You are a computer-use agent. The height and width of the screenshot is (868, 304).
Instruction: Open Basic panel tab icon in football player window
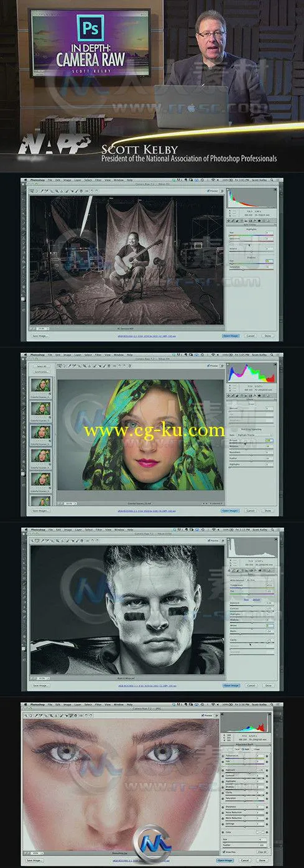(x=229, y=571)
